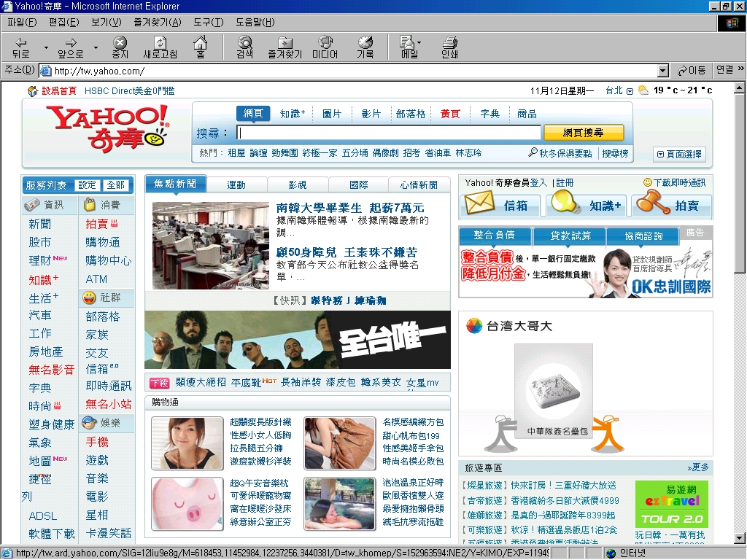Click the weather sun-cloud icon
The image size is (747, 560).
[643, 90]
